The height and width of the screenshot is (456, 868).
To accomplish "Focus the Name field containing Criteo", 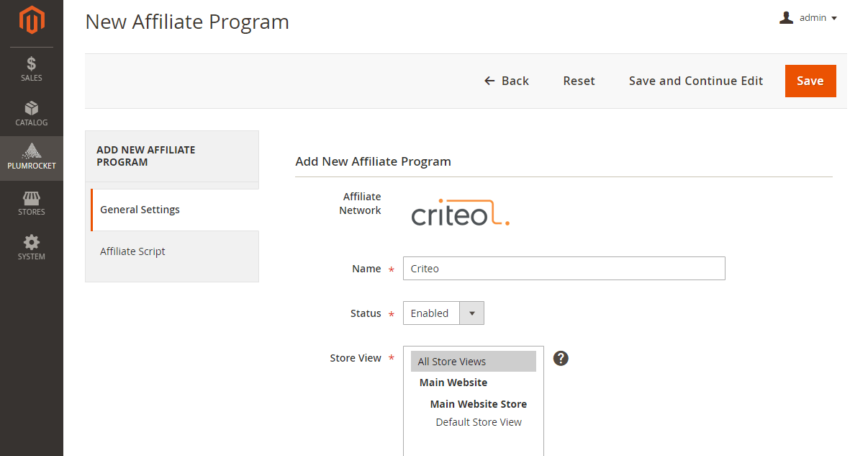I will point(564,269).
